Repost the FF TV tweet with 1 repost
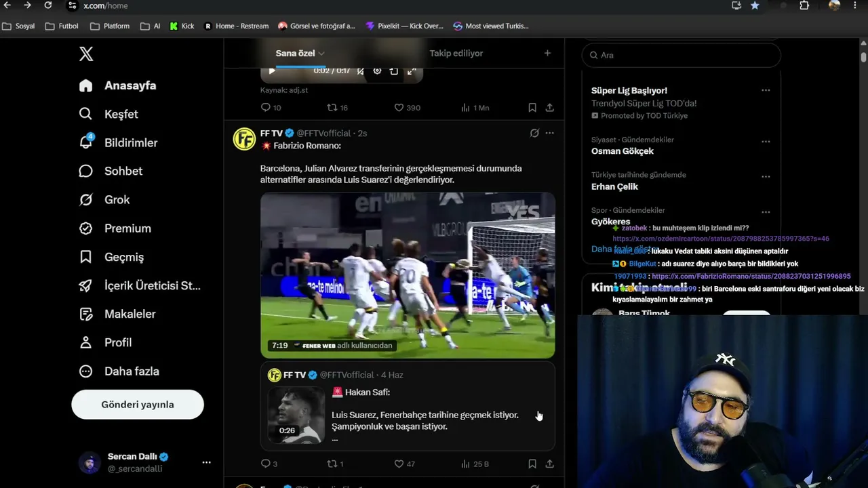This screenshot has height=488, width=868. pyautogui.click(x=336, y=464)
